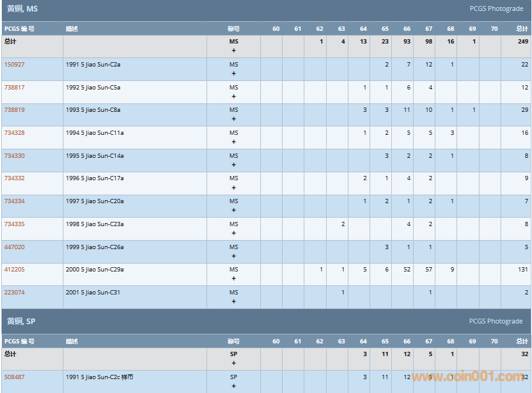Click the 223074 coin number link
Screen dimensions: 532x393
pyautogui.click(x=14, y=293)
